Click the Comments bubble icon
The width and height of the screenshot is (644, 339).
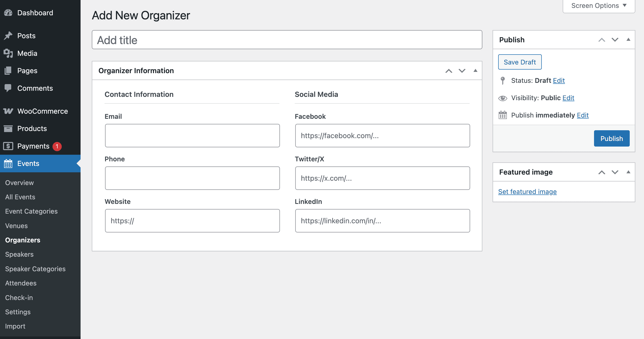[8, 88]
